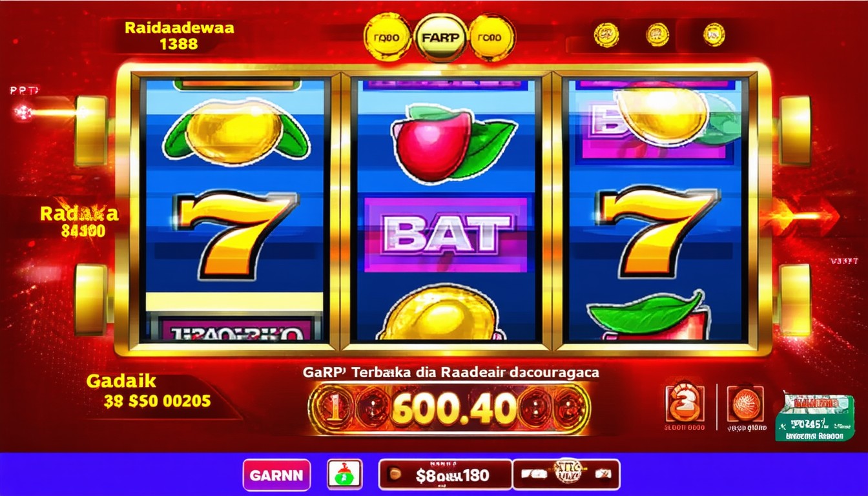Click the green icon button next to GARNN
868x496 pixels.
pyautogui.click(x=344, y=475)
